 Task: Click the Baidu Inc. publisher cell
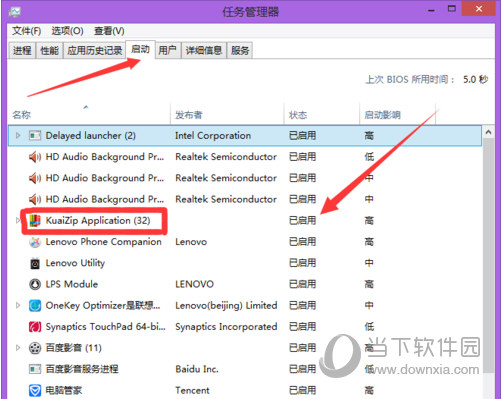pyautogui.click(x=197, y=369)
